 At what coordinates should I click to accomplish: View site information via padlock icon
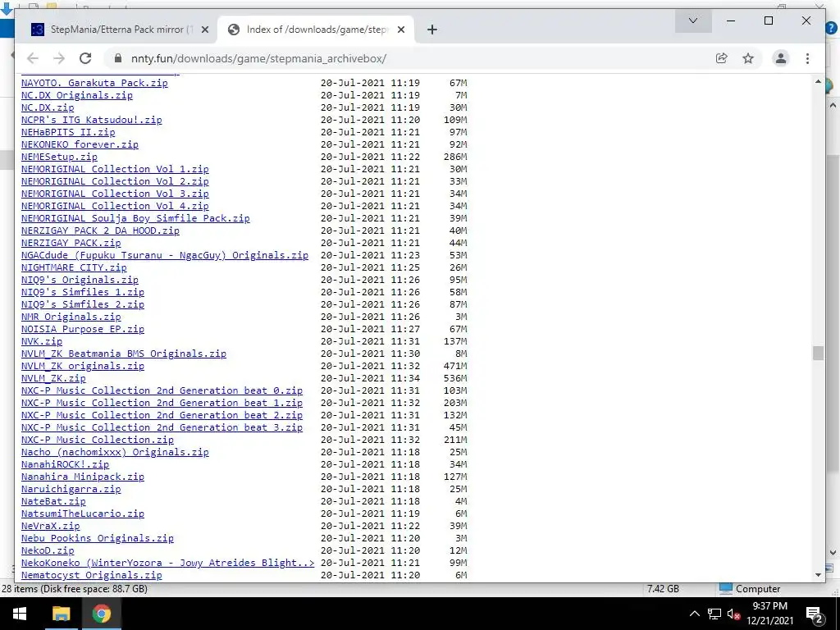[118, 58]
